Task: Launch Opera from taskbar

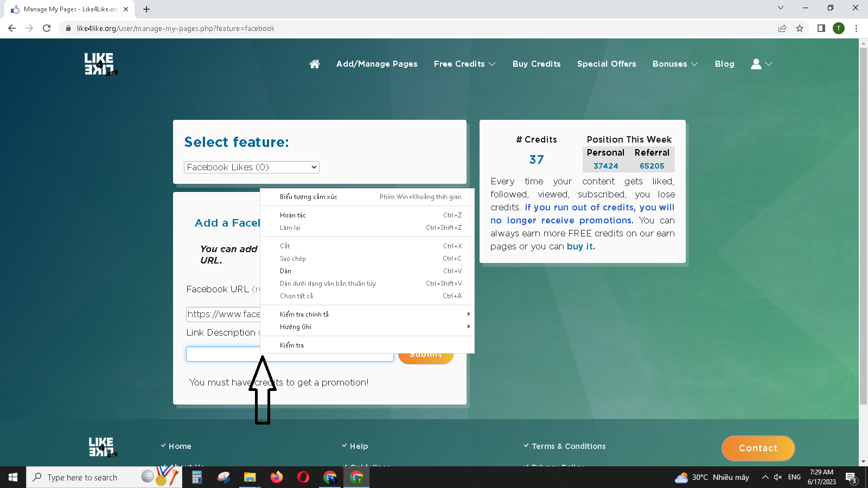Action: [x=303, y=477]
